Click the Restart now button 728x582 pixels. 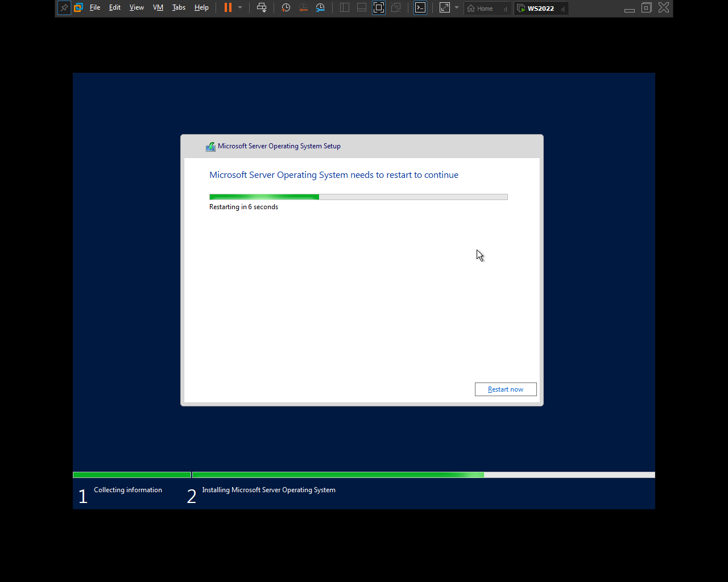(x=506, y=389)
